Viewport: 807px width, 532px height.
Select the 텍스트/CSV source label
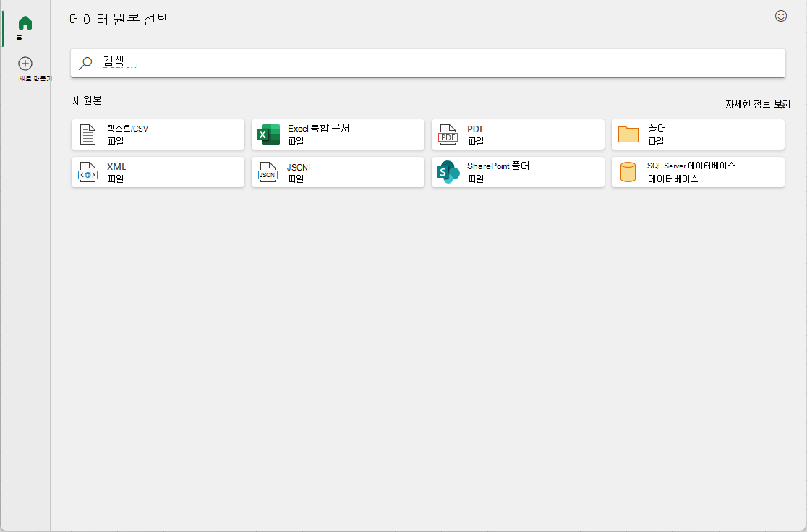[128, 129]
